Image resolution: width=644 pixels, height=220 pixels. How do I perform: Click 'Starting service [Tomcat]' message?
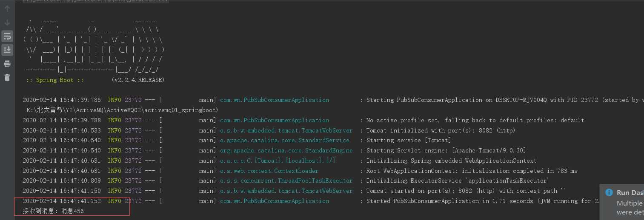click(x=409, y=141)
